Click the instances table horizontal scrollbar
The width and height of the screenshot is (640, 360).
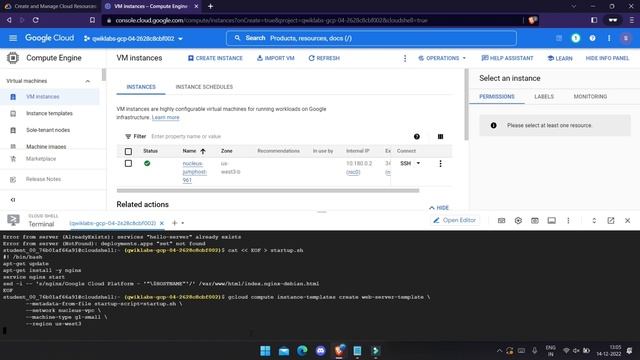[x=268, y=191]
